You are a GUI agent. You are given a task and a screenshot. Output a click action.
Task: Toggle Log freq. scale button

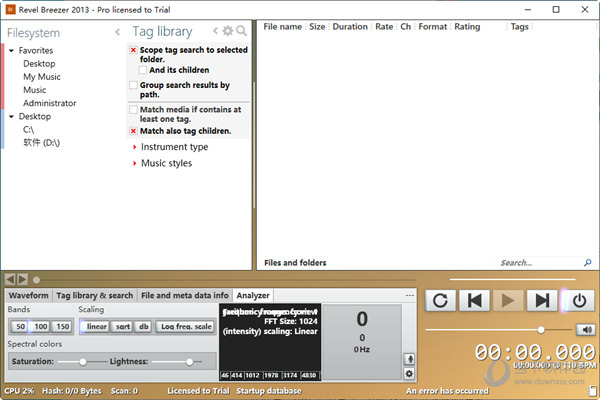(186, 327)
